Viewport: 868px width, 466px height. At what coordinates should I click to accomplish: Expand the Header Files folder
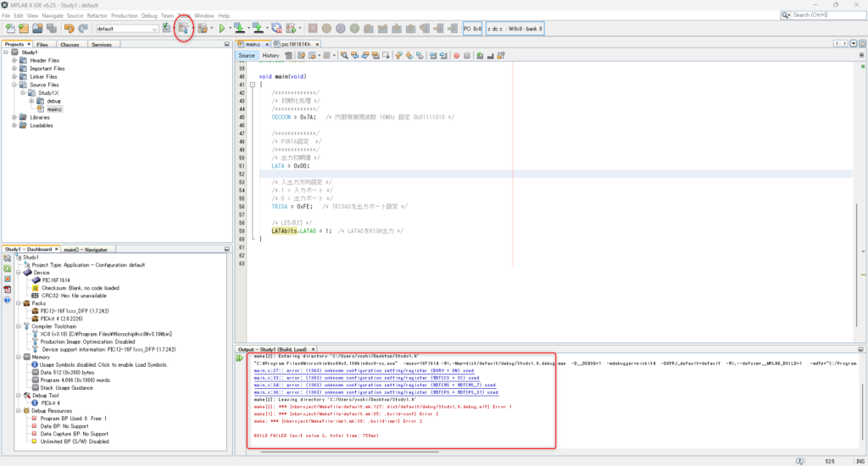point(14,60)
